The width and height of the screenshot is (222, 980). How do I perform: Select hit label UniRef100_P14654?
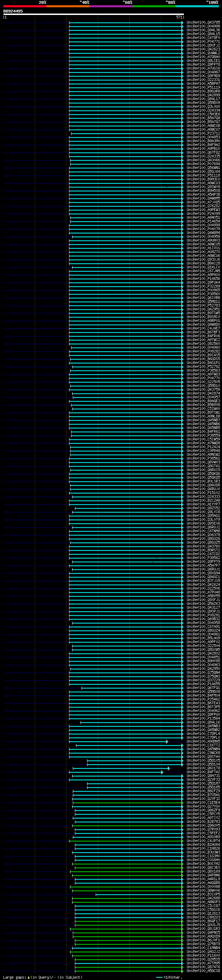click(x=203, y=221)
